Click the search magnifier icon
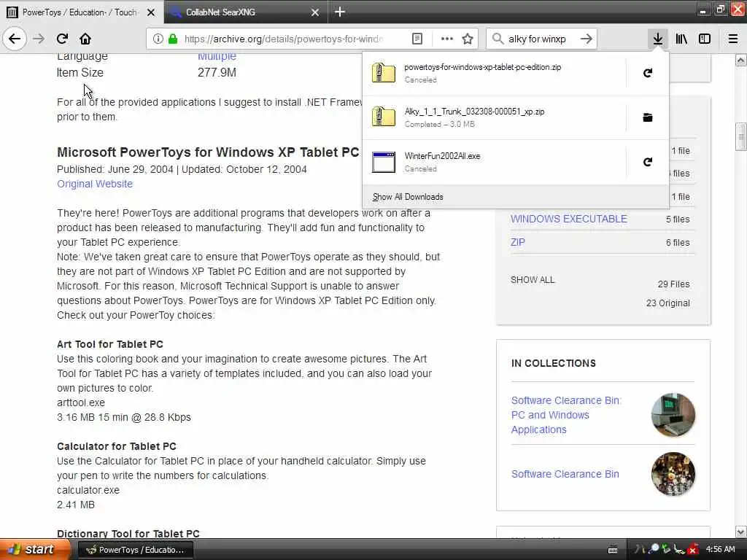The width and height of the screenshot is (747, 560). [x=498, y=39]
